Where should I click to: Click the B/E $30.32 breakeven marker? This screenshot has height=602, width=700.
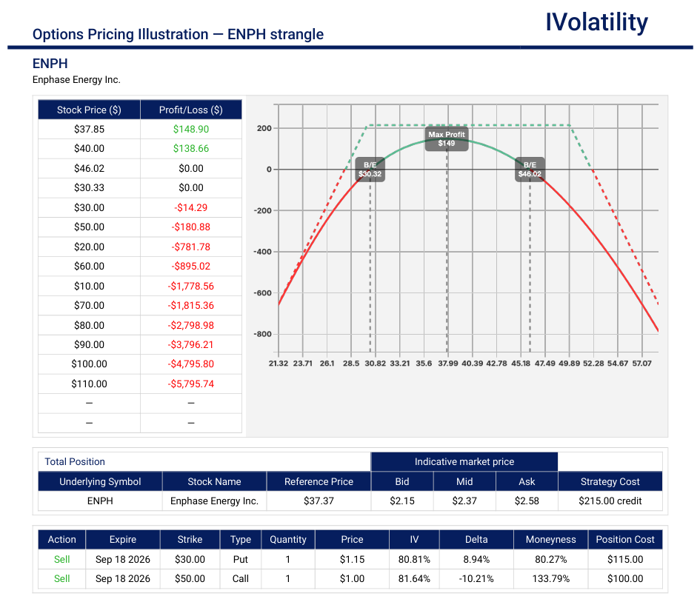pos(370,170)
